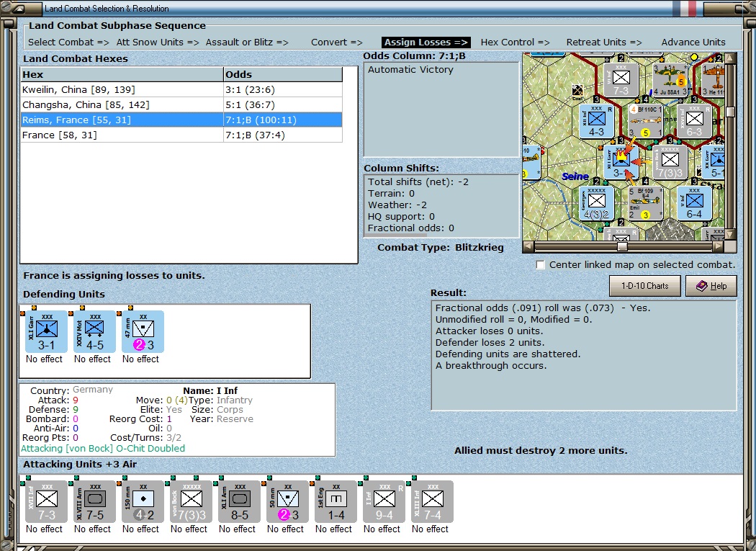Click the 6-4 infantry counter on map

click(x=694, y=204)
